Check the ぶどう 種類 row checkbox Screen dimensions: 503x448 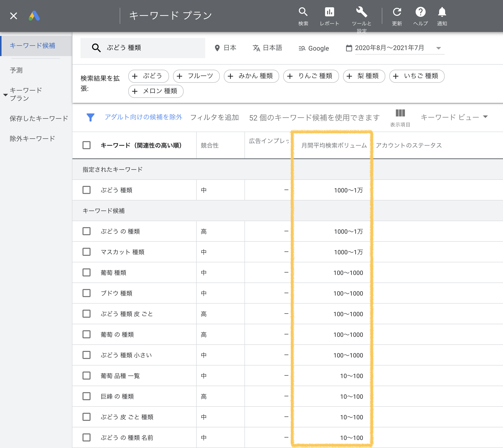[87, 190]
